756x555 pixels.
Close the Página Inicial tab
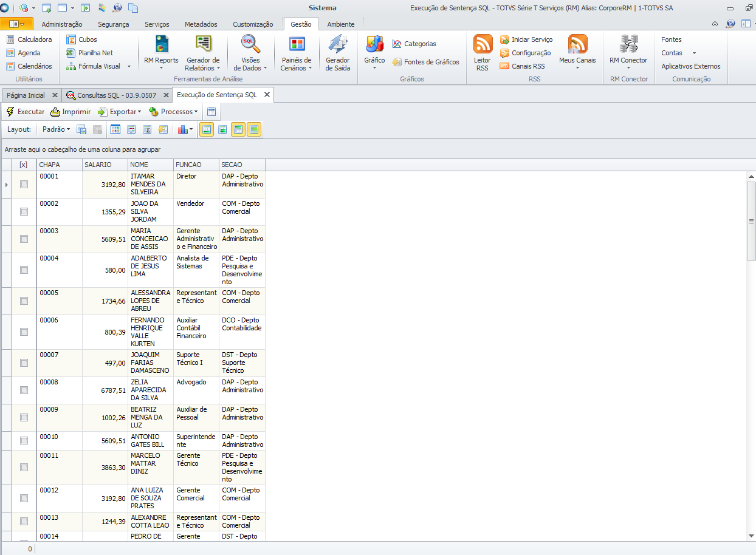(55, 95)
